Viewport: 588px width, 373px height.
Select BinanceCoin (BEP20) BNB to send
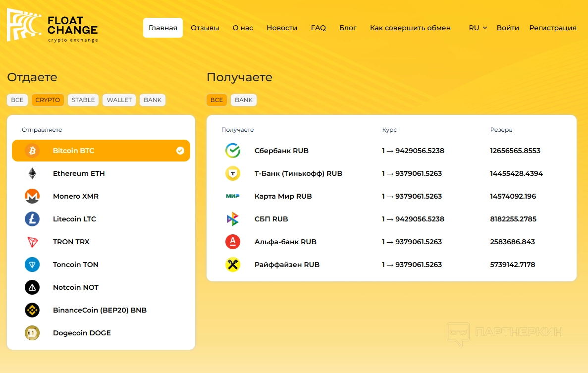pyautogui.click(x=101, y=311)
